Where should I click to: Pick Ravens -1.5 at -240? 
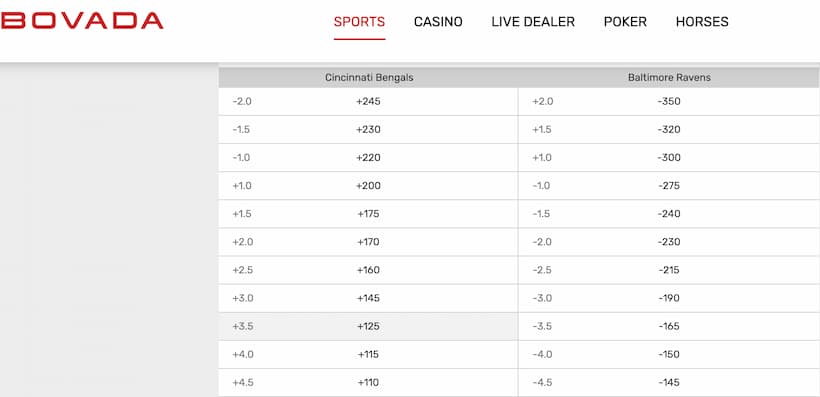[x=669, y=214]
